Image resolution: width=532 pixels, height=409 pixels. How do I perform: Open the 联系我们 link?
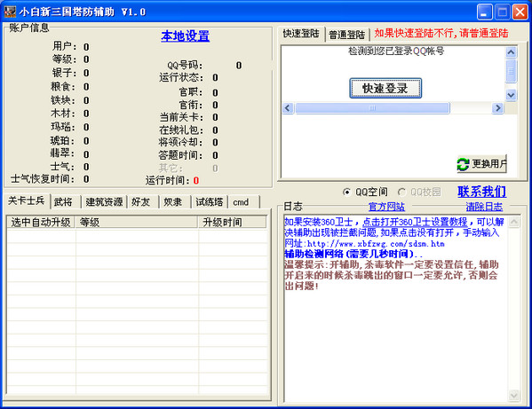481,192
